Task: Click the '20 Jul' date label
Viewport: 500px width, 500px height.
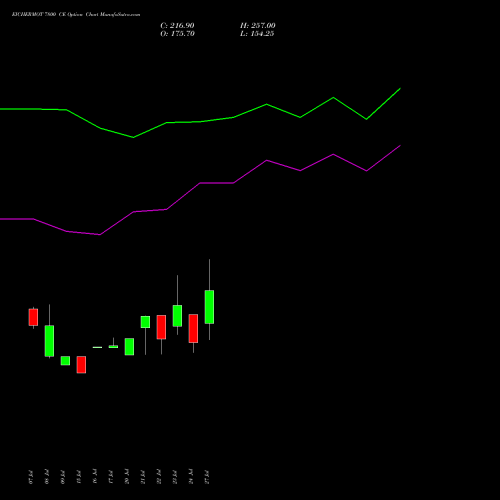Action: (x=127, y=477)
